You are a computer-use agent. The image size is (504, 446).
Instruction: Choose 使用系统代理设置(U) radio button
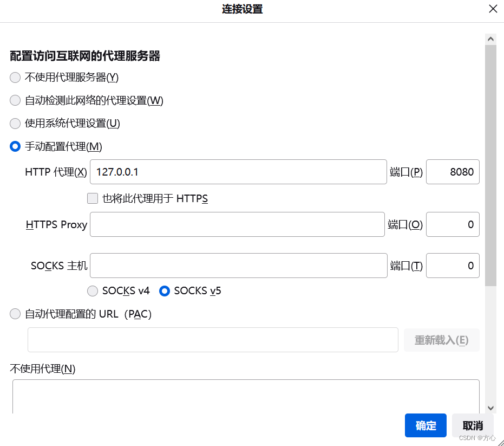15,124
